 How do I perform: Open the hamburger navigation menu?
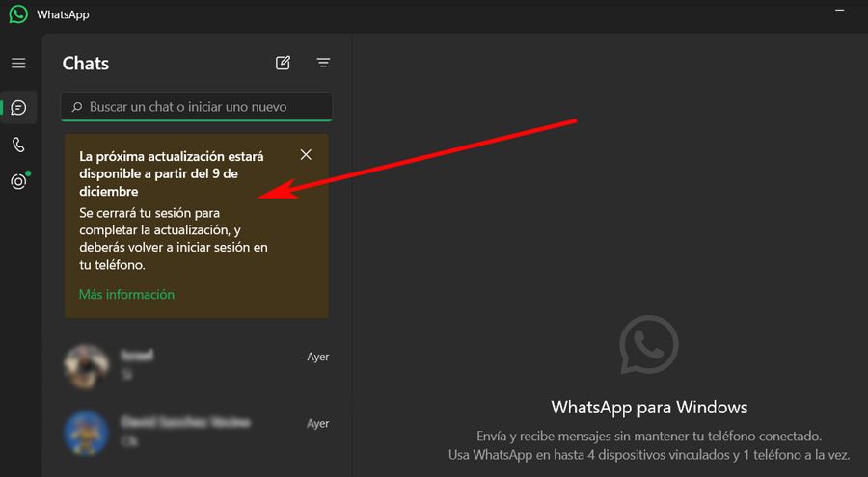pos(18,64)
